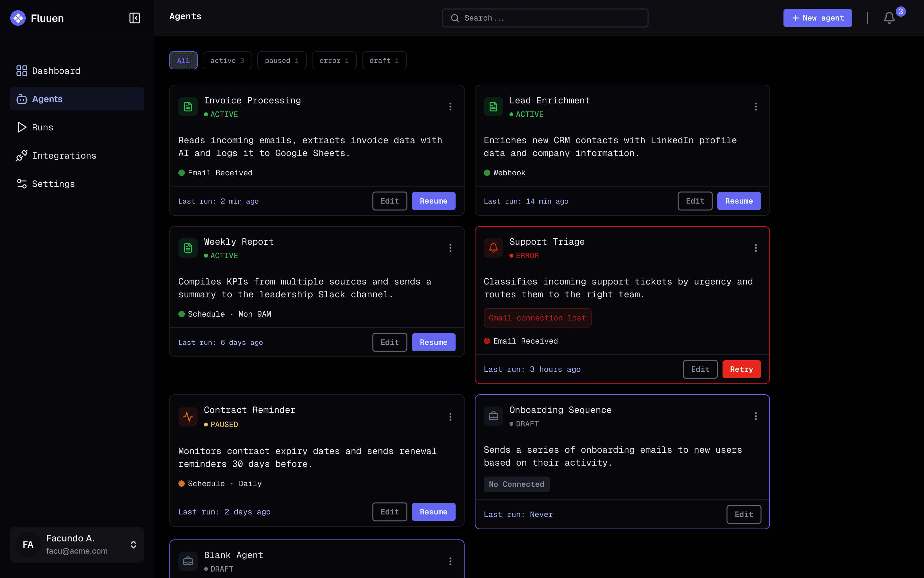This screenshot has width=924, height=578.
Task: Create a New agent
Action: tap(817, 18)
